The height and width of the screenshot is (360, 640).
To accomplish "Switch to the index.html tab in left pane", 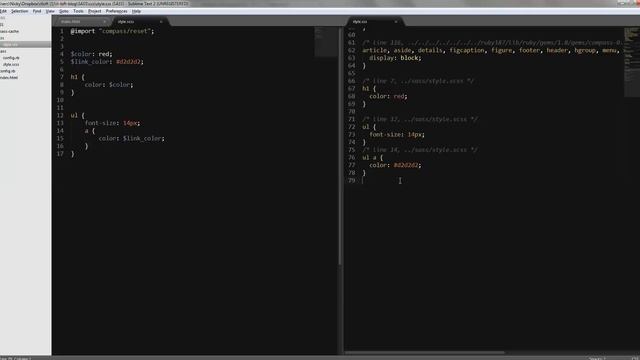I will pos(82,22).
